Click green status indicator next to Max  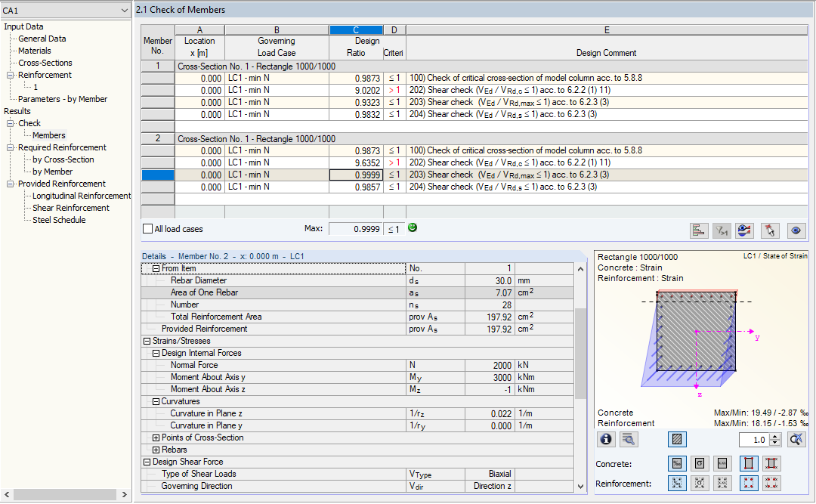tap(413, 227)
